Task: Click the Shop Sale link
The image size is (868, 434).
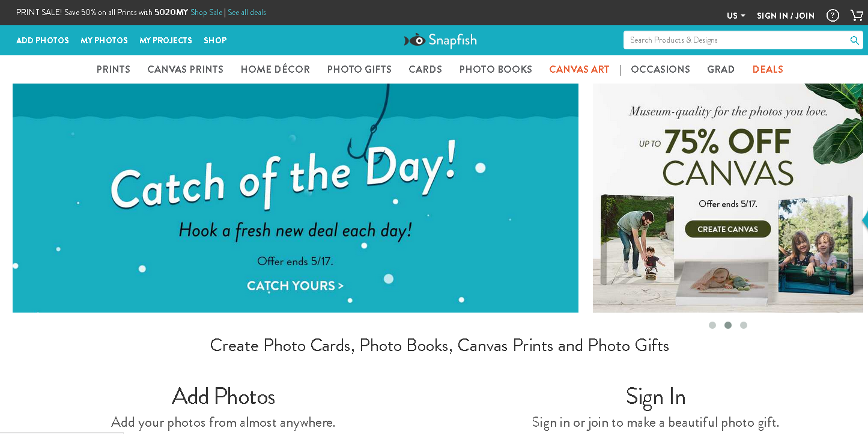Action: pos(206,13)
